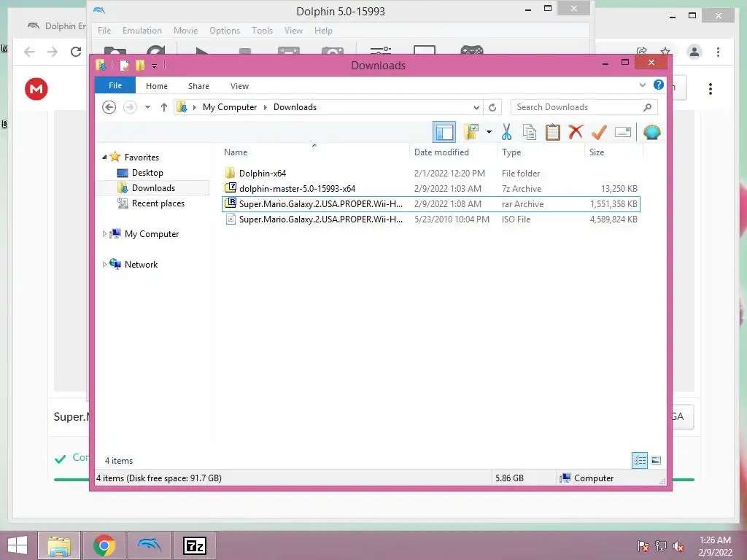Viewport: 747px width, 560px height.
Task: Click the scissors Cut icon
Action: point(506,132)
